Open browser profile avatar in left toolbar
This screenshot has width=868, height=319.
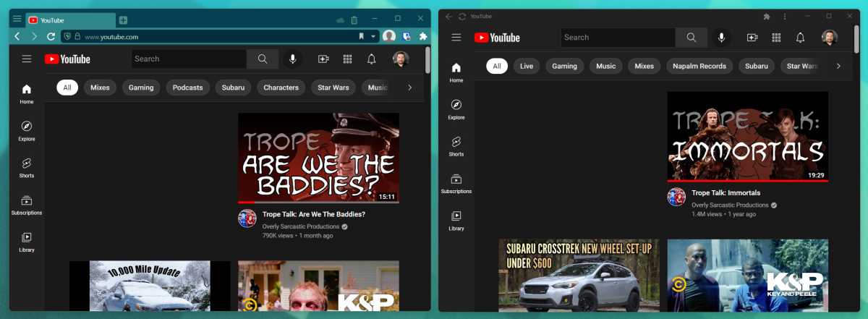[x=389, y=36]
